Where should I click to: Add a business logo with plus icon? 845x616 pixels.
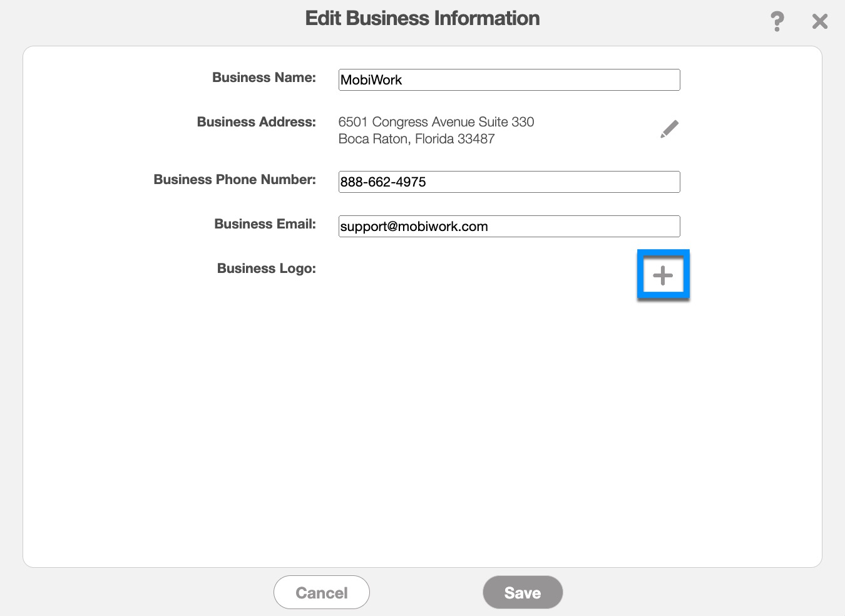click(663, 275)
